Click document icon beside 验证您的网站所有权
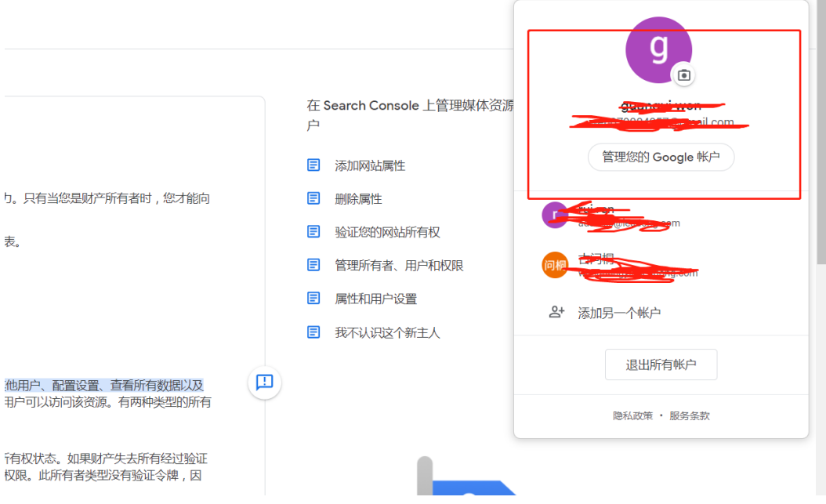 313,232
